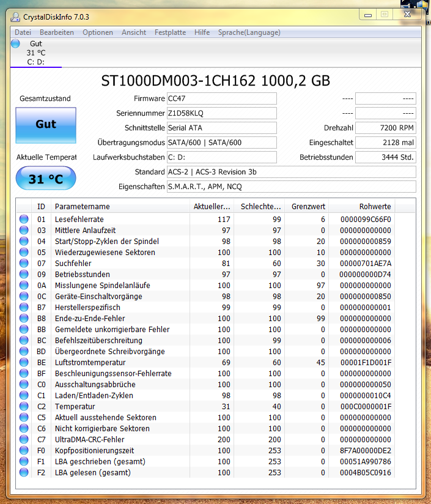Click status icon for Start/Stopp-Zyklen der Spindel
Screen dimensions: 431x504
(24, 241)
